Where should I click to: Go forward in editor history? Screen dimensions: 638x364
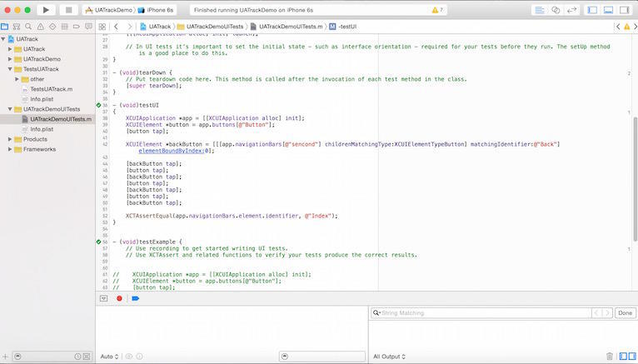[x=129, y=27]
